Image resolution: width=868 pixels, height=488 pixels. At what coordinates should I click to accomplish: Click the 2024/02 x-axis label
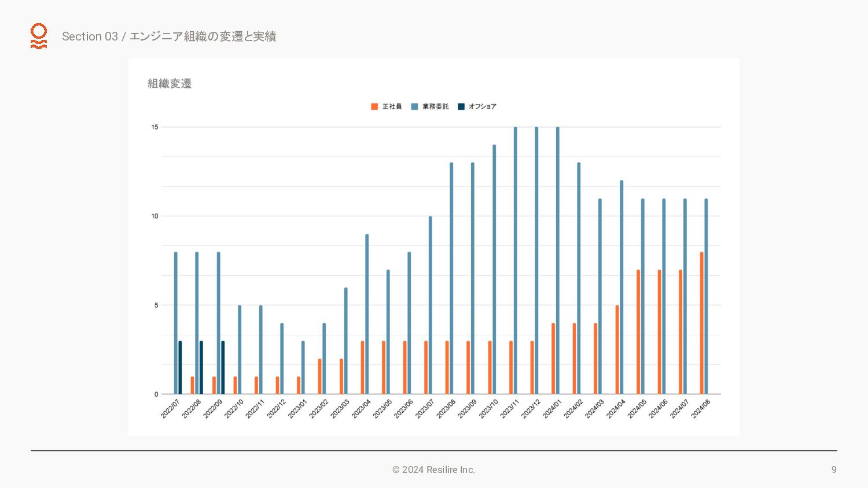[x=573, y=409]
